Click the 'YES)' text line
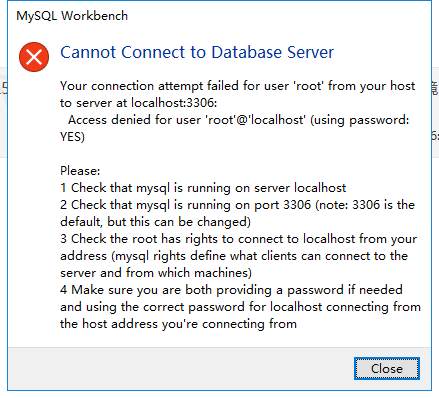The image size is (439, 398). point(72,137)
